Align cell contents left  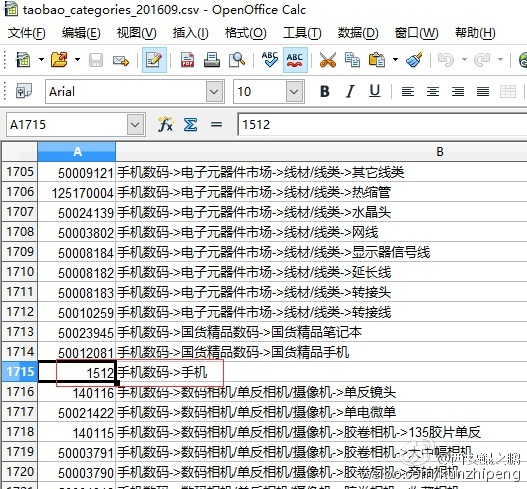click(408, 91)
